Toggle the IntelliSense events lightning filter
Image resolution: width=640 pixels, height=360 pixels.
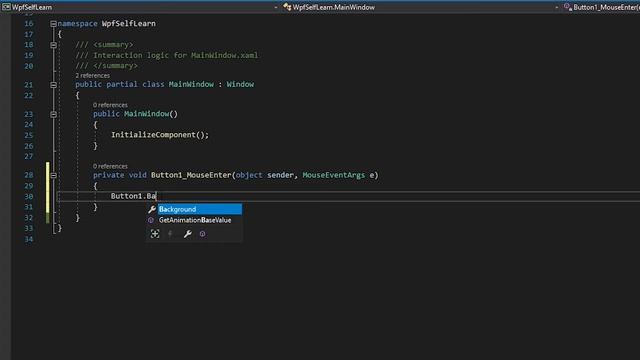(x=170, y=234)
